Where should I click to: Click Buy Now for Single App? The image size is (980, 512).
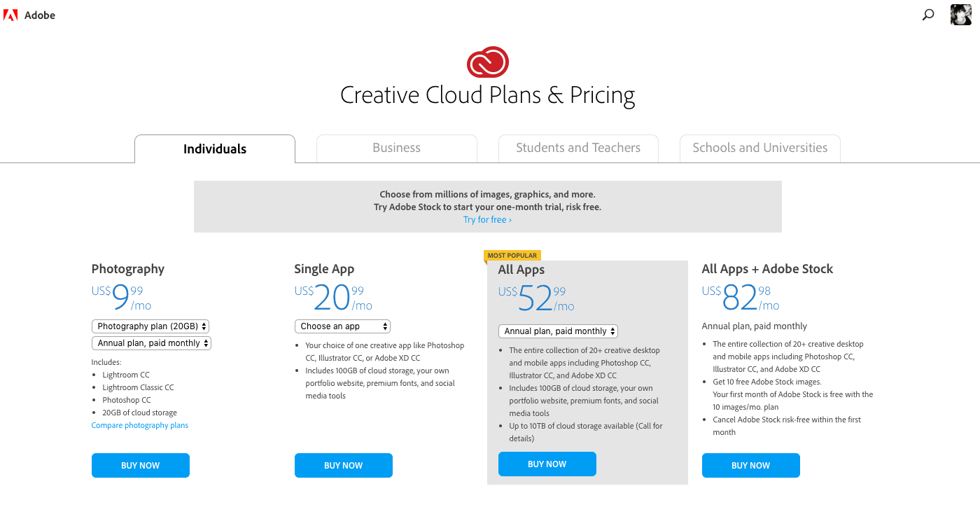(344, 466)
